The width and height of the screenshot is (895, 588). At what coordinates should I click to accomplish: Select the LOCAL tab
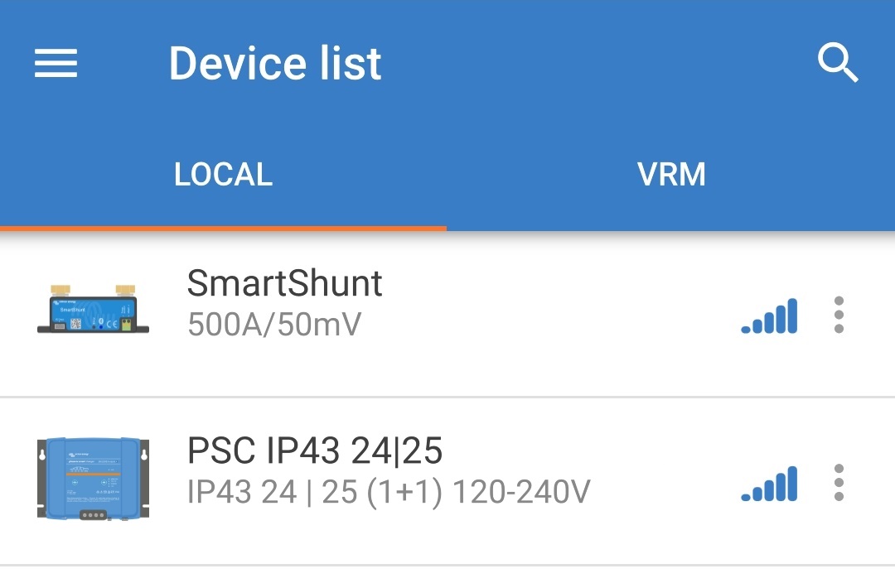224,174
